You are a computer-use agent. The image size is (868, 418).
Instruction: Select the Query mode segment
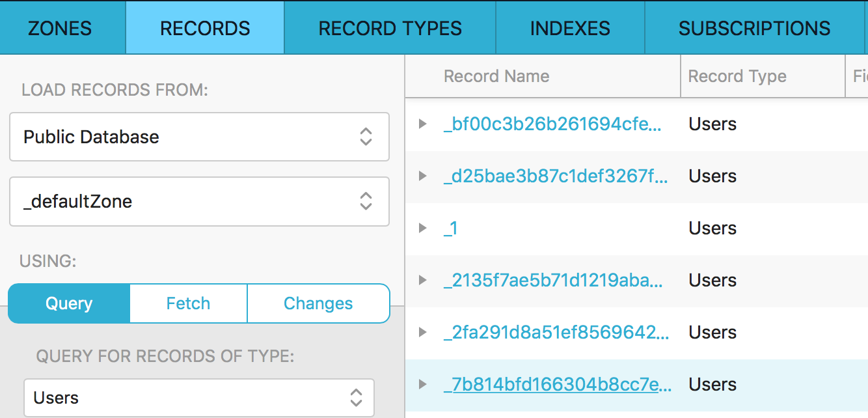(x=69, y=303)
